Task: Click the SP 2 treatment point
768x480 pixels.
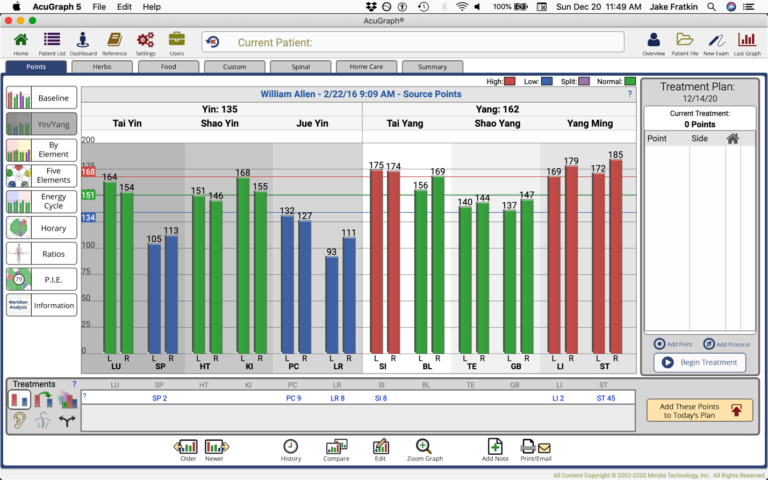Action: [159, 398]
